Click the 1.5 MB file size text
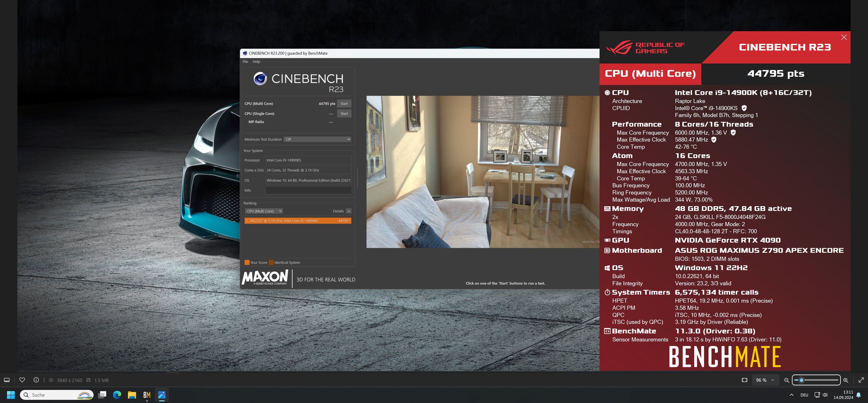Screen dimensions: 868x403 click(x=101, y=380)
